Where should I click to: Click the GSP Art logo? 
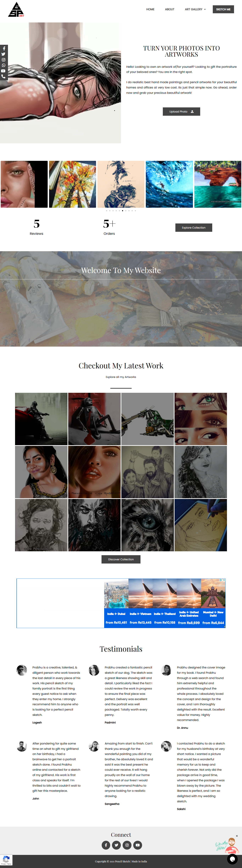point(16,9)
